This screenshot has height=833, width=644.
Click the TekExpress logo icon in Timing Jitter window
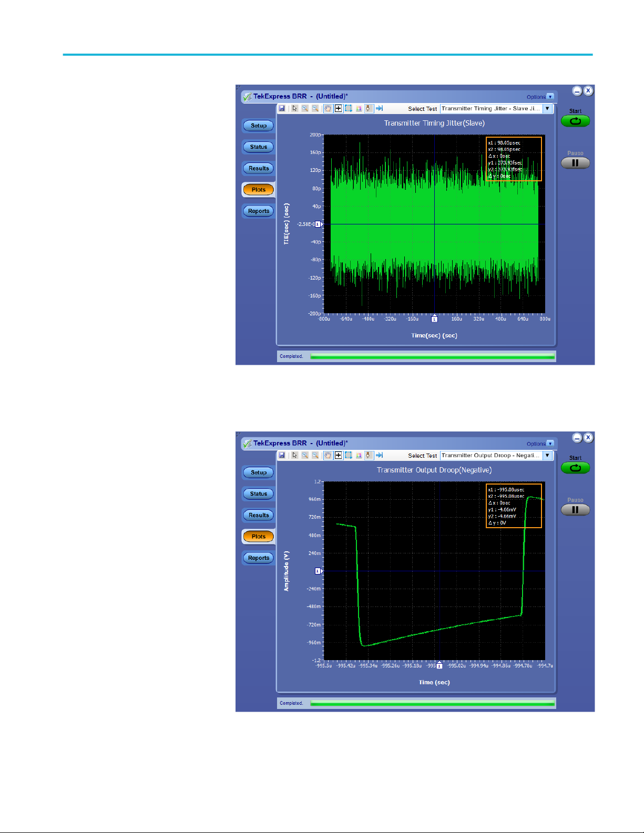click(247, 97)
